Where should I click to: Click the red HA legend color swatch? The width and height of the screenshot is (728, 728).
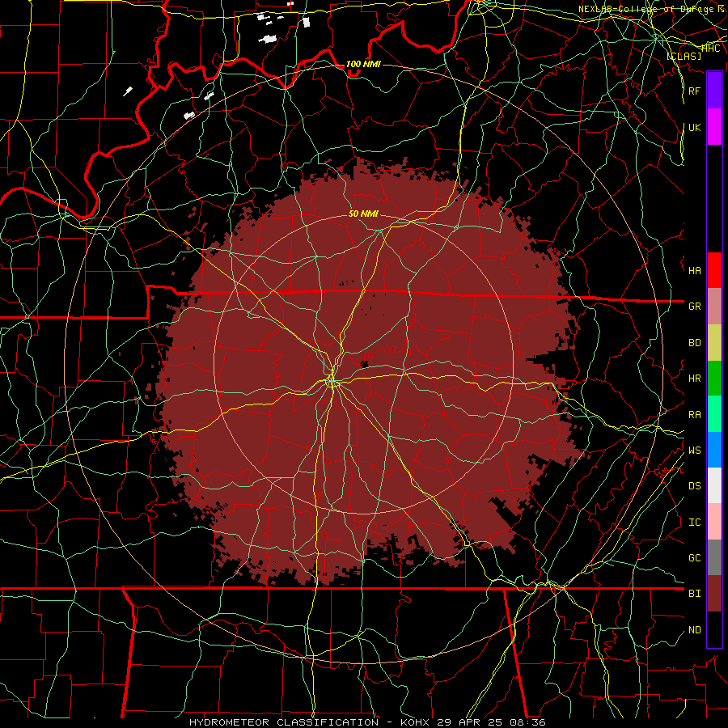click(x=714, y=270)
